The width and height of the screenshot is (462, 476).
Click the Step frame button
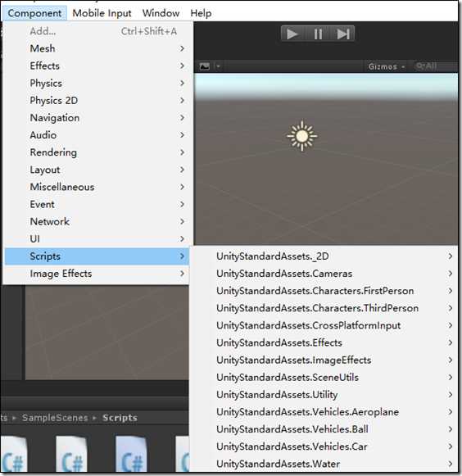click(x=343, y=34)
